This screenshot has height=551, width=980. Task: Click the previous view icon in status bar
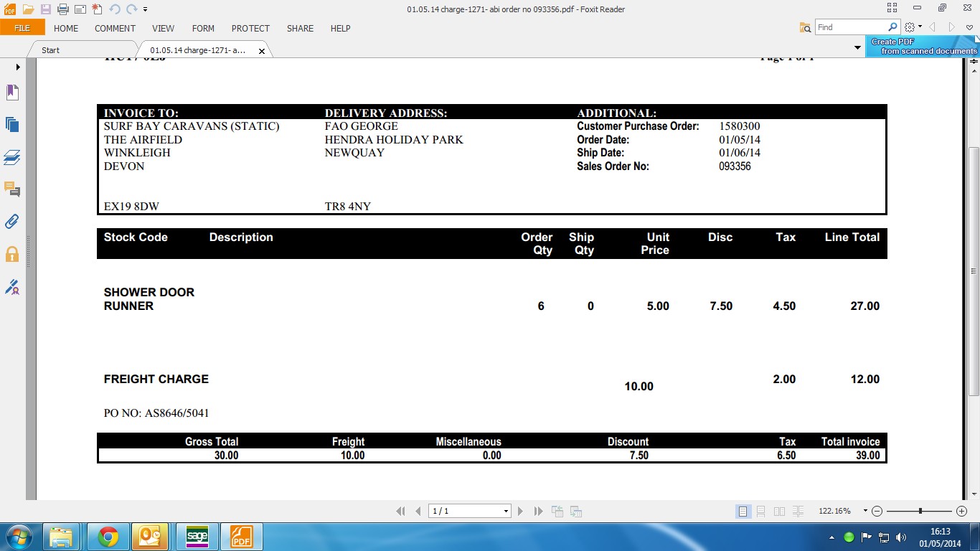pos(557,512)
